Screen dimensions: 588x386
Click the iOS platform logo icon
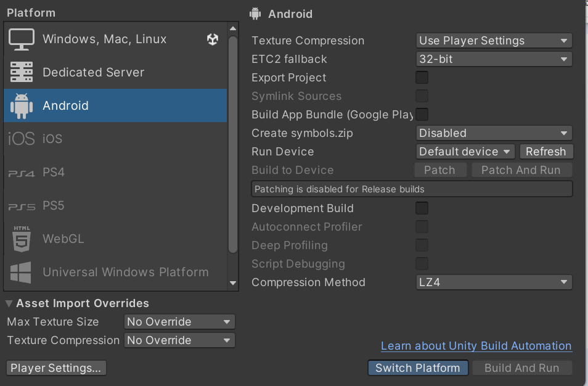click(x=22, y=138)
